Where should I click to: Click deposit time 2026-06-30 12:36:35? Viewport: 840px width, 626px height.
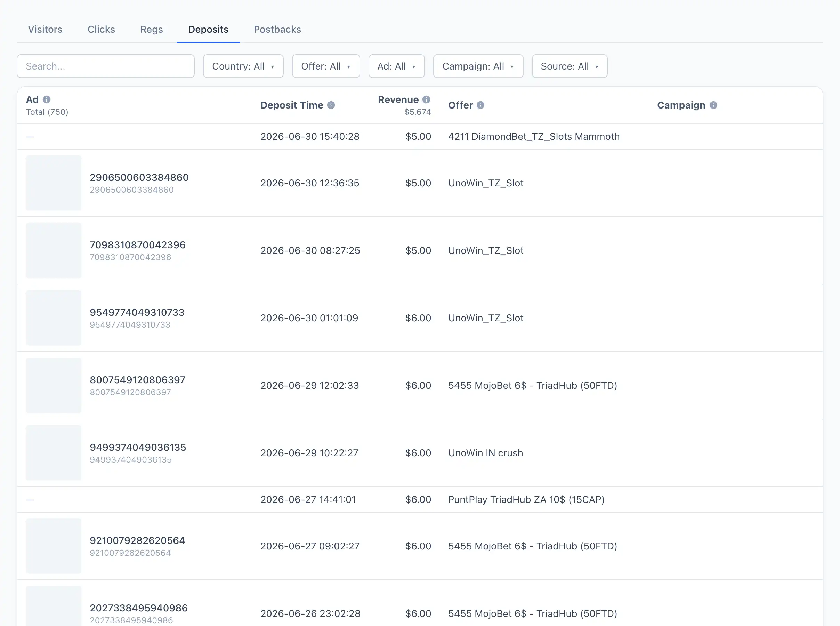[x=310, y=183]
